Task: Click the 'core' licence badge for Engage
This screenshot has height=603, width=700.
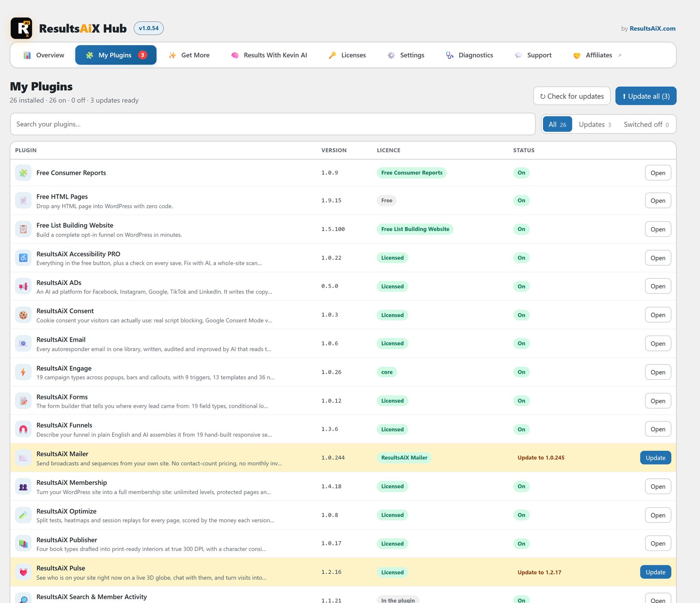Action: [x=387, y=372]
